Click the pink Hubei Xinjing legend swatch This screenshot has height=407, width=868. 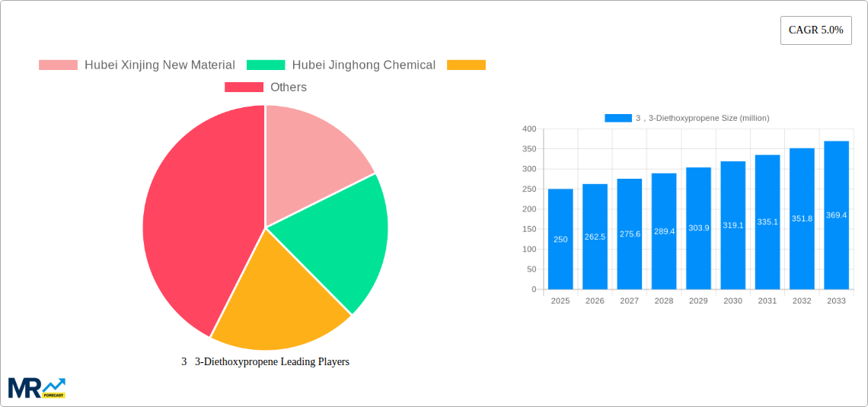point(58,65)
